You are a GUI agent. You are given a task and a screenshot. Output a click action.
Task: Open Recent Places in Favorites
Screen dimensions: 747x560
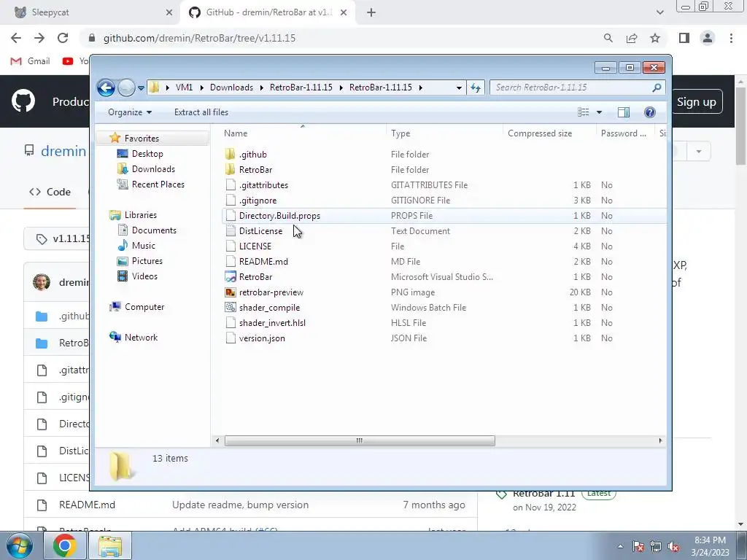pyautogui.click(x=158, y=184)
